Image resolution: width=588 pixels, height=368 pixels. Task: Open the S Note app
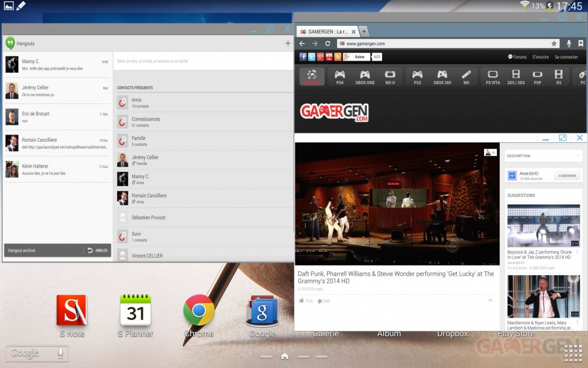coord(72,310)
